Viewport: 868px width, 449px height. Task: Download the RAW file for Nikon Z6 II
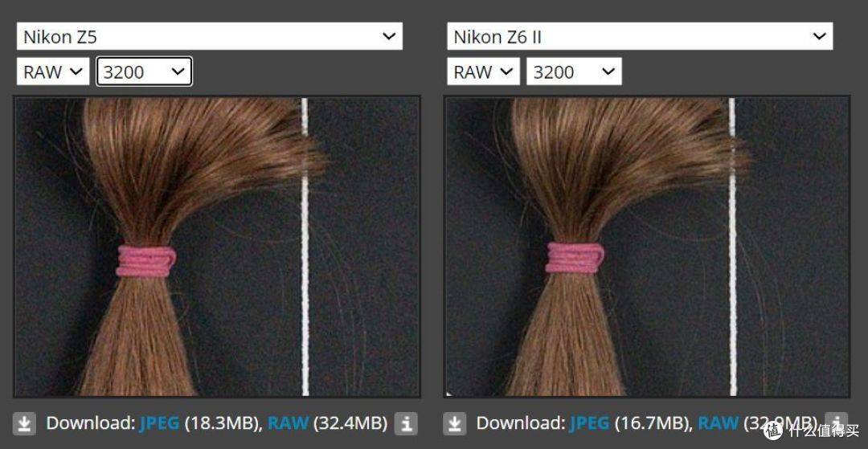(718, 423)
